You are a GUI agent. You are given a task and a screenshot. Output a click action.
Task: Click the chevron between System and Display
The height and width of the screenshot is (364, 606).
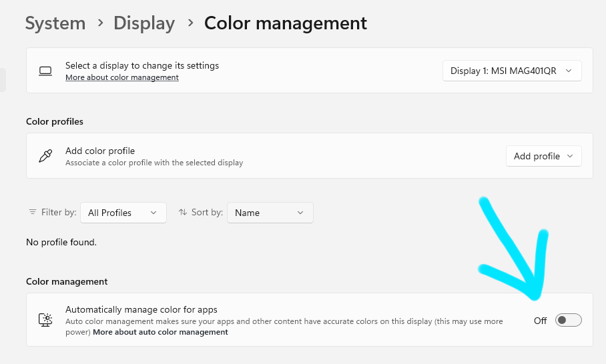coord(100,23)
